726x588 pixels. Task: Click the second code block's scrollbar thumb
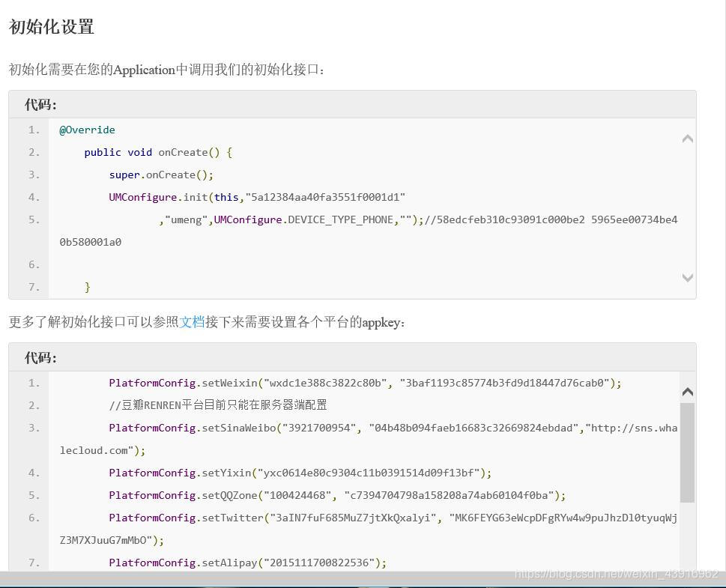click(x=688, y=452)
